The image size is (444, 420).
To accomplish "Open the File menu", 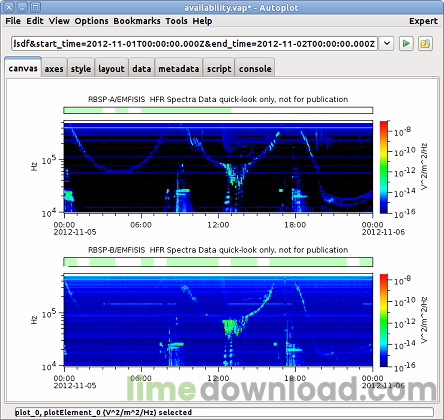I will (13, 21).
